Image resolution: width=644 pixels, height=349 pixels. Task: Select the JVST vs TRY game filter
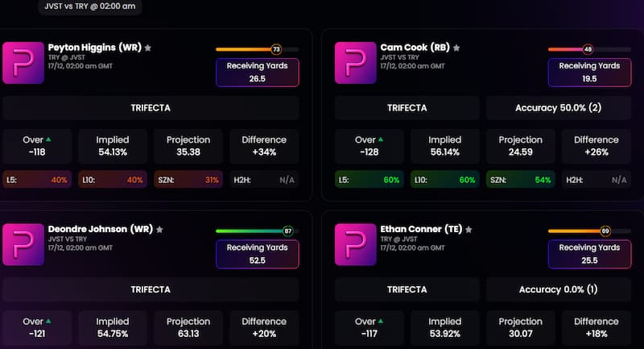(90, 6)
